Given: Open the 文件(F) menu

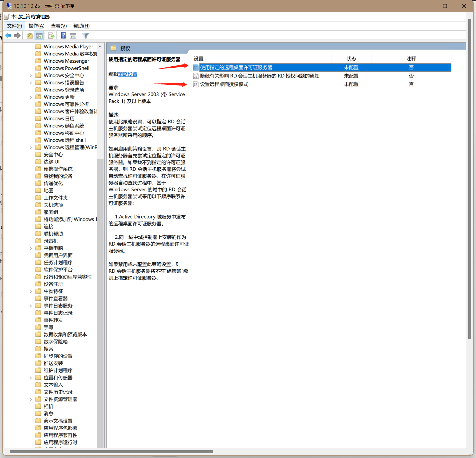Looking at the screenshot, I should click(x=14, y=26).
